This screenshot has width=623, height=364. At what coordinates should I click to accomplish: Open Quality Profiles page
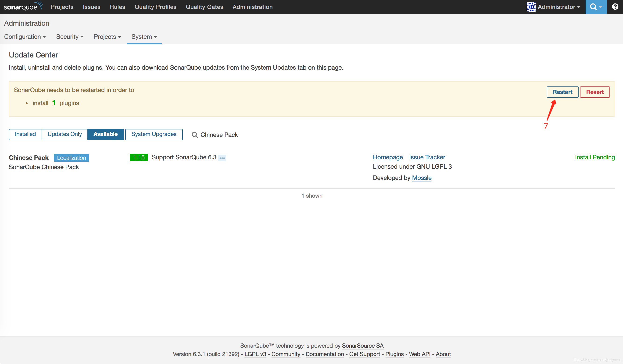tap(155, 7)
